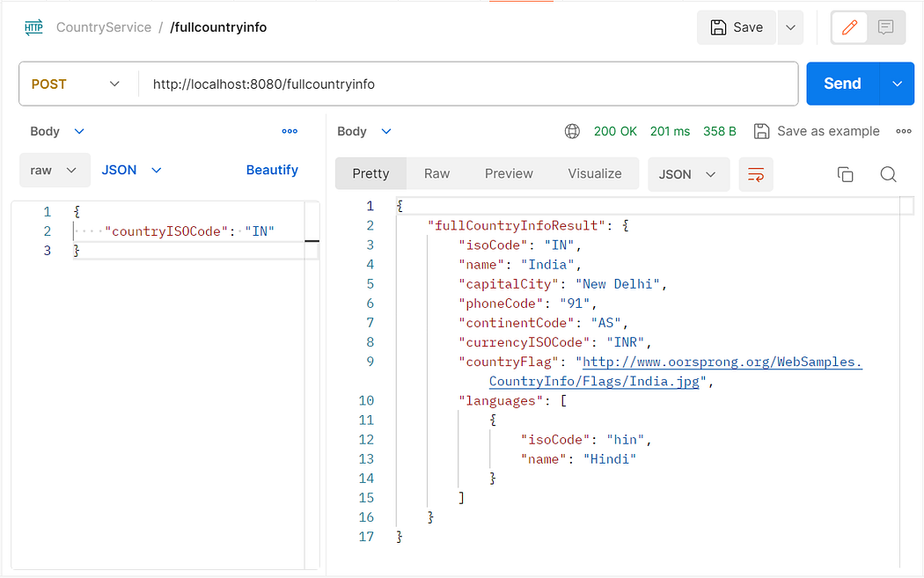Open more options in the response panel
This screenshot has width=924, height=578.
click(x=903, y=130)
